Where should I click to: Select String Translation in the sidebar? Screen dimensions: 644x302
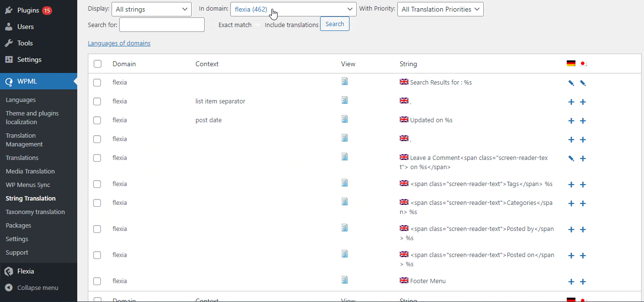pyautogui.click(x=31, y=199)
